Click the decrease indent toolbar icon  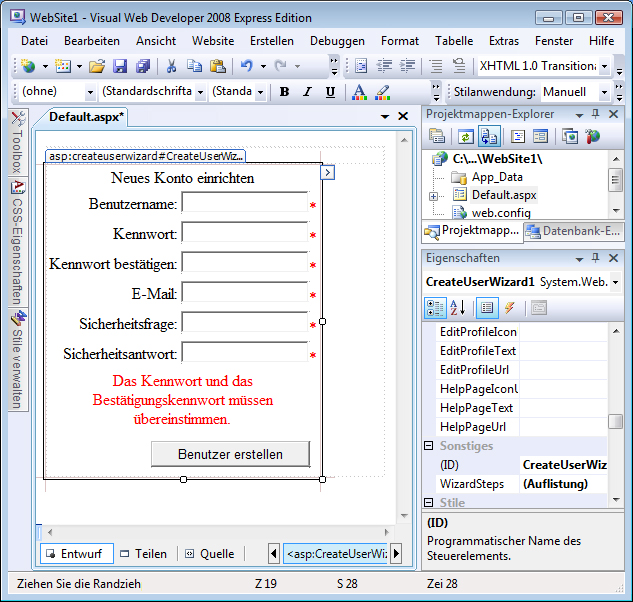coord(384,66)
